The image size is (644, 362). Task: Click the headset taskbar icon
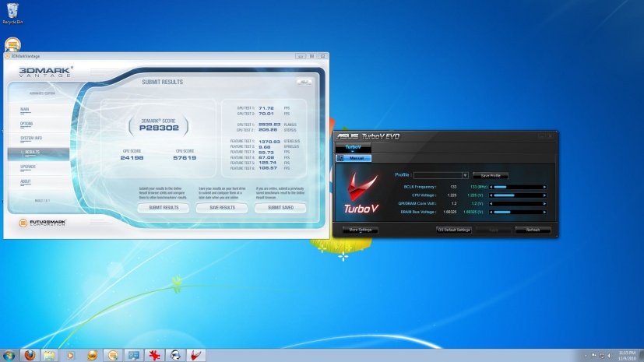pos(175,355)
